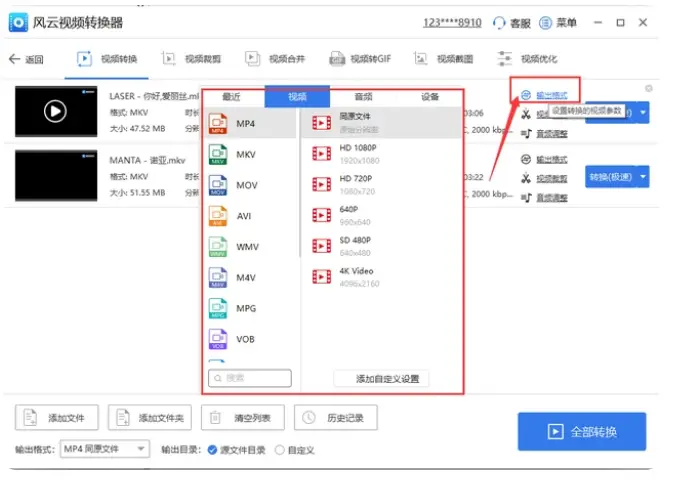
Task: Expand convert dropdown arrow for MANTA file
Action: pos(643,177)
